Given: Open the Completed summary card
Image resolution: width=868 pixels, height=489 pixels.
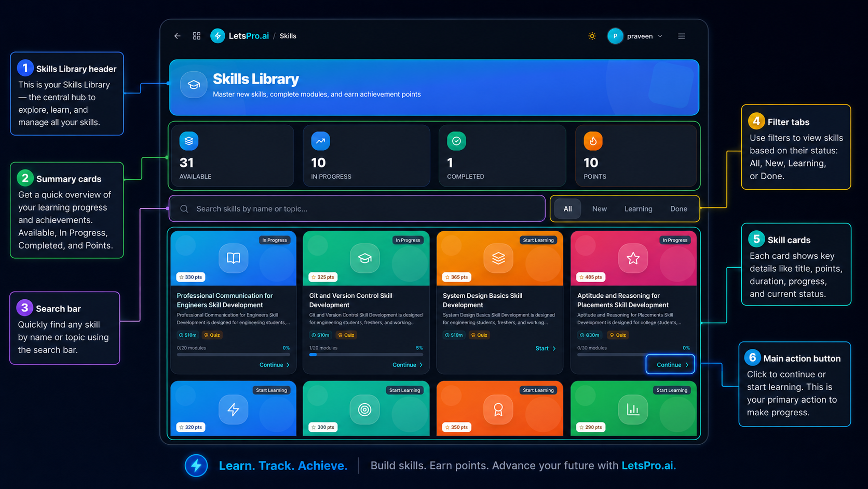Looking at the screenshot, I should pyautogui.click(x=502, y=155).
